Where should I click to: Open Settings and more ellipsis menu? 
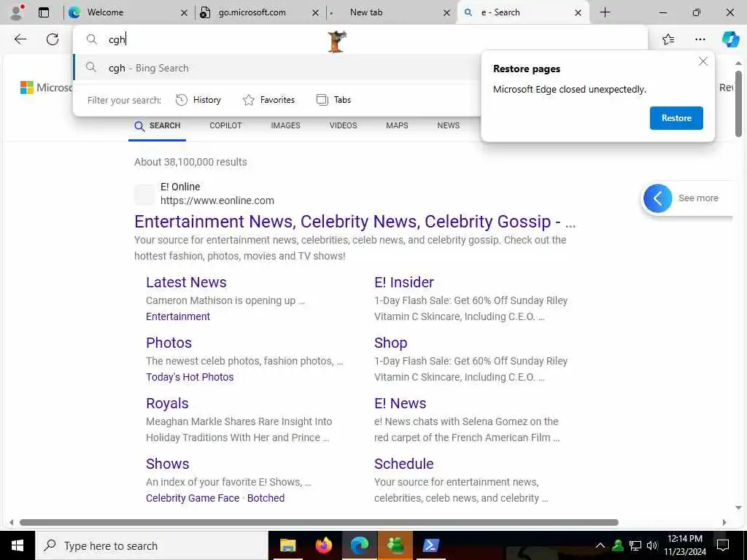700,39
